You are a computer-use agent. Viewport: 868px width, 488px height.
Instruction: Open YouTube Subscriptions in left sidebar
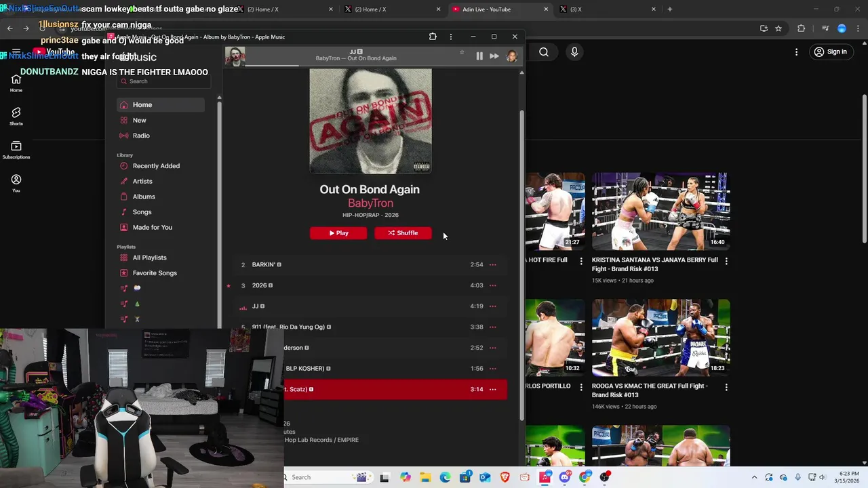[16, 150]
